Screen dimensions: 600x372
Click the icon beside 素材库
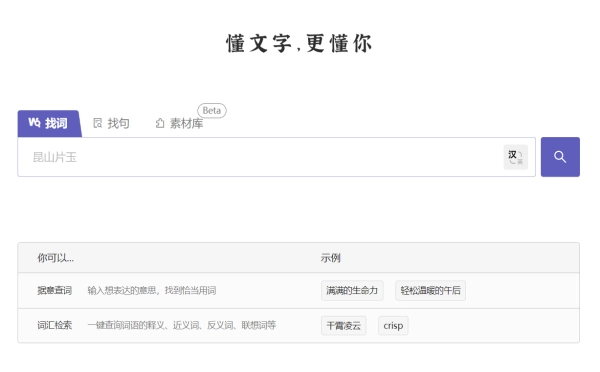point(160,123)
